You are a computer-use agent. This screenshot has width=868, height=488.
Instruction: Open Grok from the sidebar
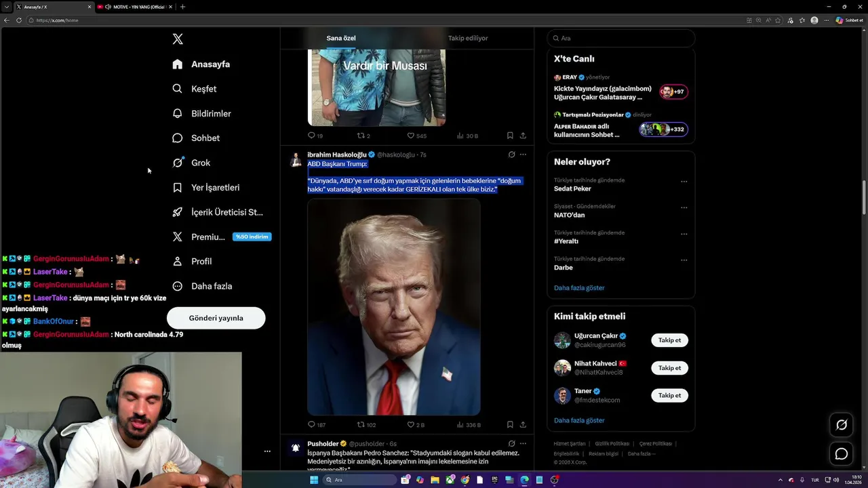191,163
